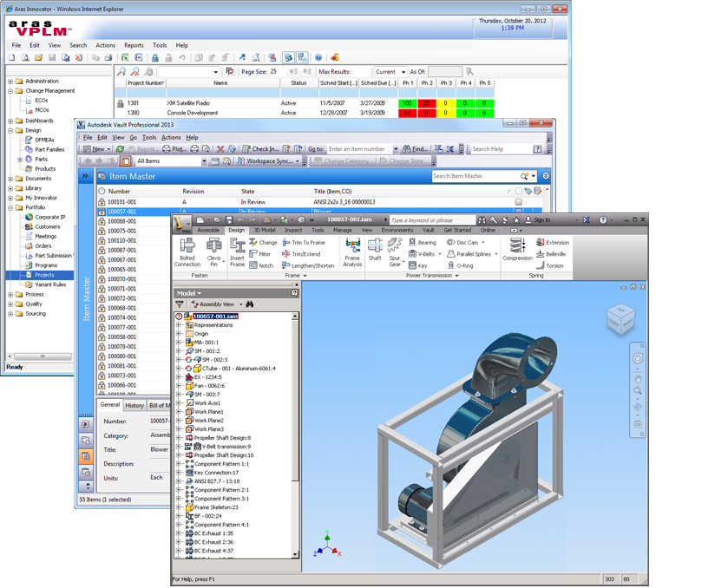728x588 pixels.
Task: Expand the Power Transmission panel dropdown
Action: pos(457,276)
